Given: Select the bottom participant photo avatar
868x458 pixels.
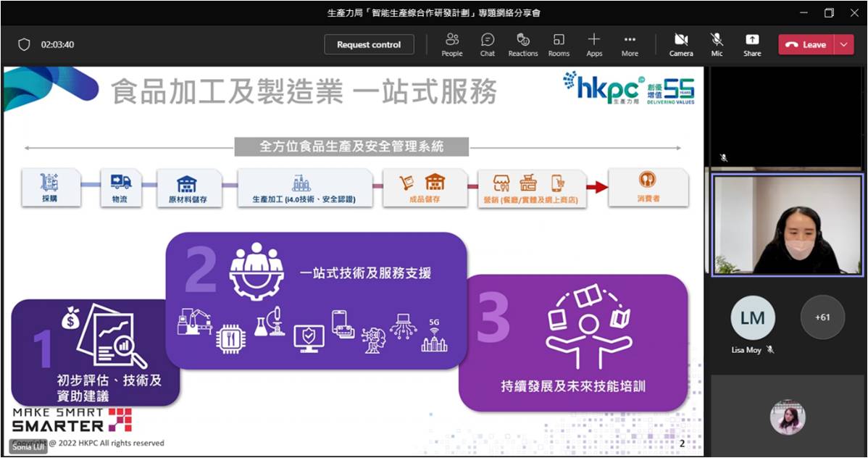Looking at the screenshot, I should point(787,417).
